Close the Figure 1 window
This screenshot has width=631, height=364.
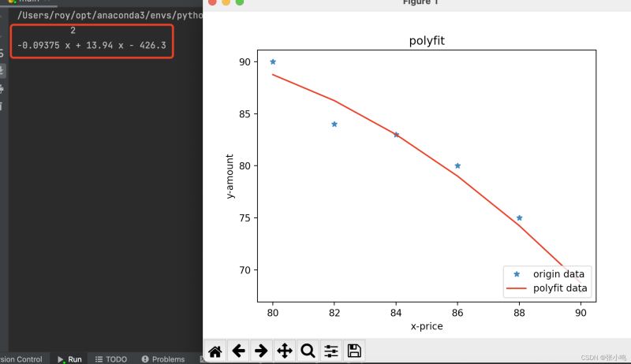pyautogui.click(x=211, y=2)
